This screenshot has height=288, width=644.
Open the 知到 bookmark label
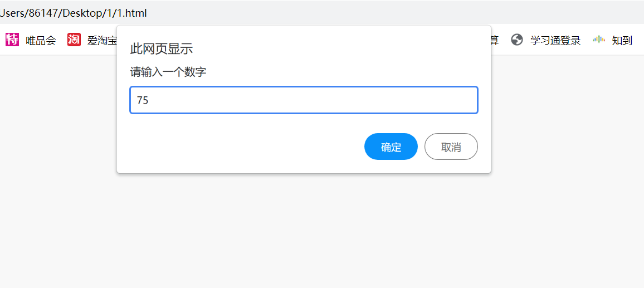tap(622, 40)
